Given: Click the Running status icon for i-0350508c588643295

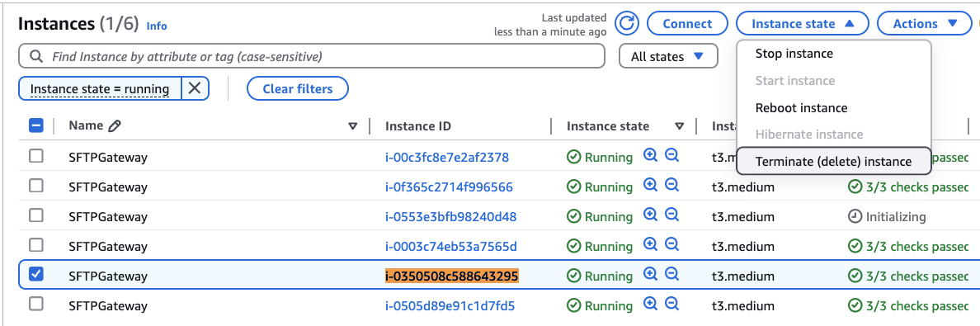Looking at the screenshot, I should [574, 276].
